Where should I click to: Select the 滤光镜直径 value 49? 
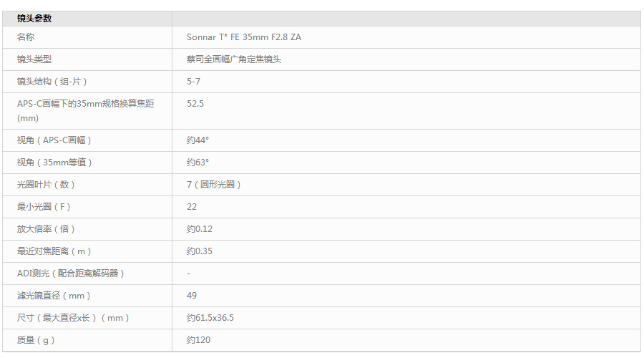pyautogui.click(x=192, y=296)
